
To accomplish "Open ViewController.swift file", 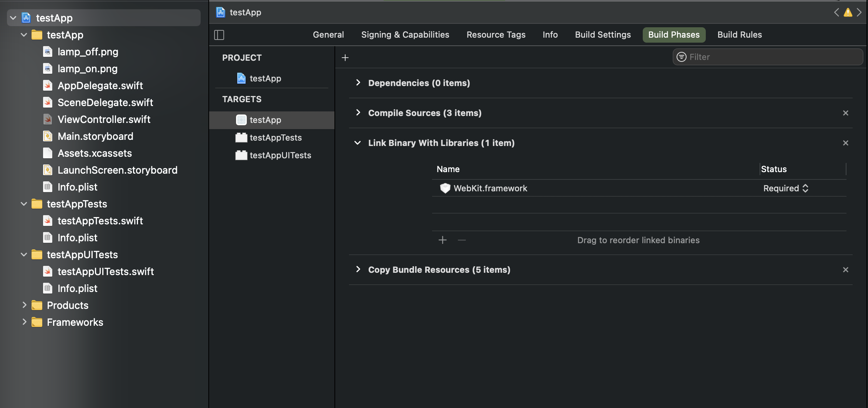I will (x=104, y=119).
